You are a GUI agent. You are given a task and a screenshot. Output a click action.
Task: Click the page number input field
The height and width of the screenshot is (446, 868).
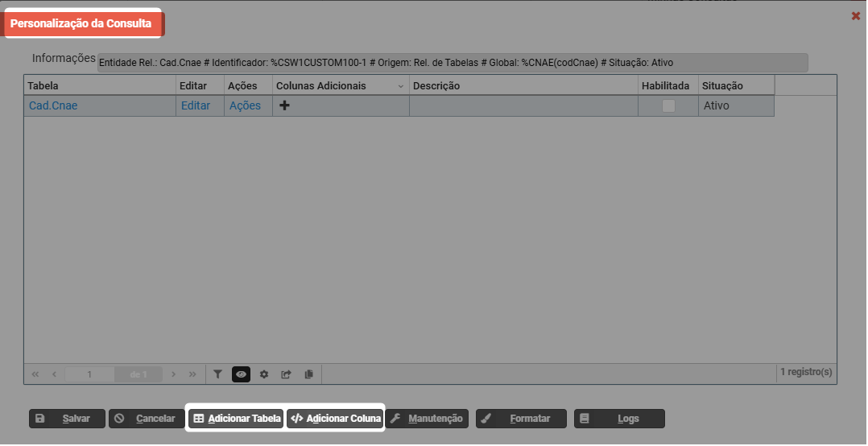89,374
